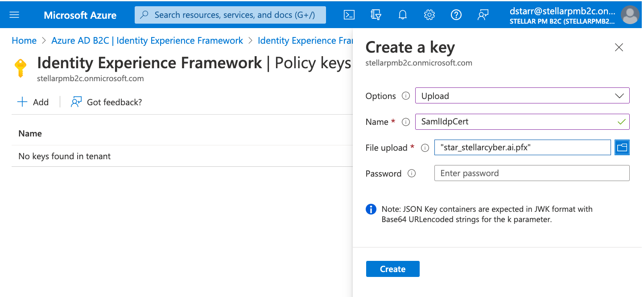The height and width of the screenshot is (297, 644).
Task: Browse for a file with the folder icon
Action: tap(622, 147)
